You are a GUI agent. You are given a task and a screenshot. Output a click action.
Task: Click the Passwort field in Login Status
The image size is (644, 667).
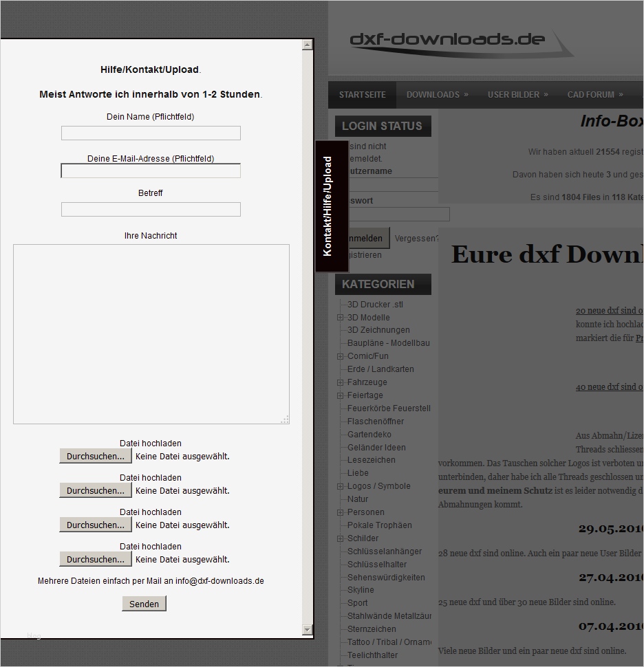(399, 214)
